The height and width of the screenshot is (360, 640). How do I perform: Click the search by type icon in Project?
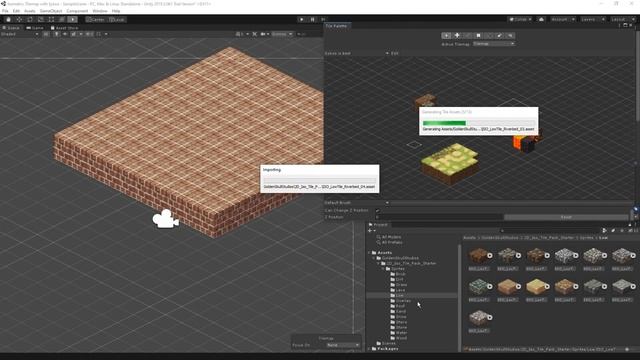pyautogui.click(x=605, y=231)
